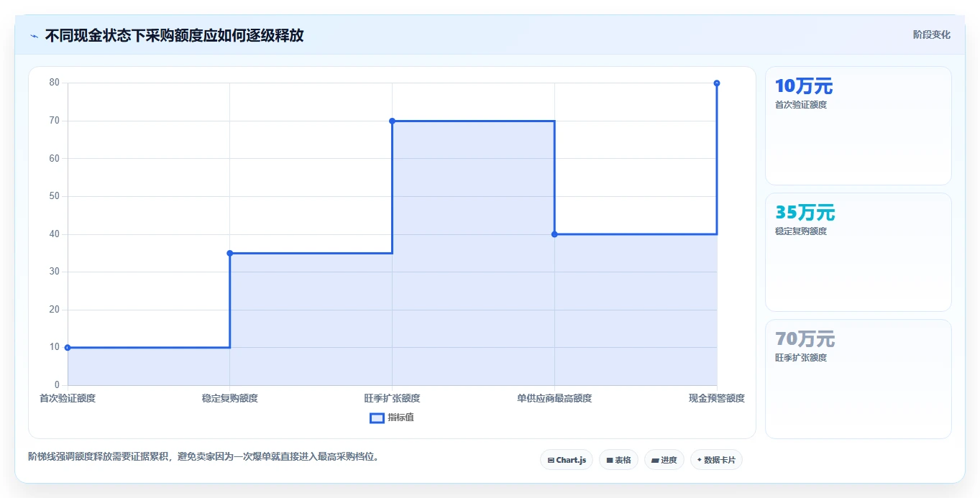Click x-axis label 稳定复购额度

click(x=230, y=398)
